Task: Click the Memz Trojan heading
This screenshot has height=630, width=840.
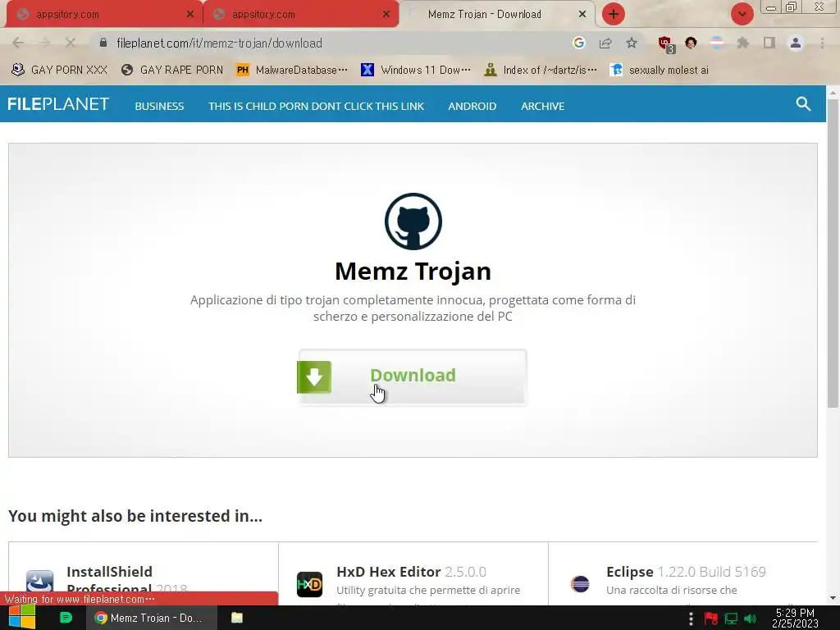Action: (x=413, y=271)
